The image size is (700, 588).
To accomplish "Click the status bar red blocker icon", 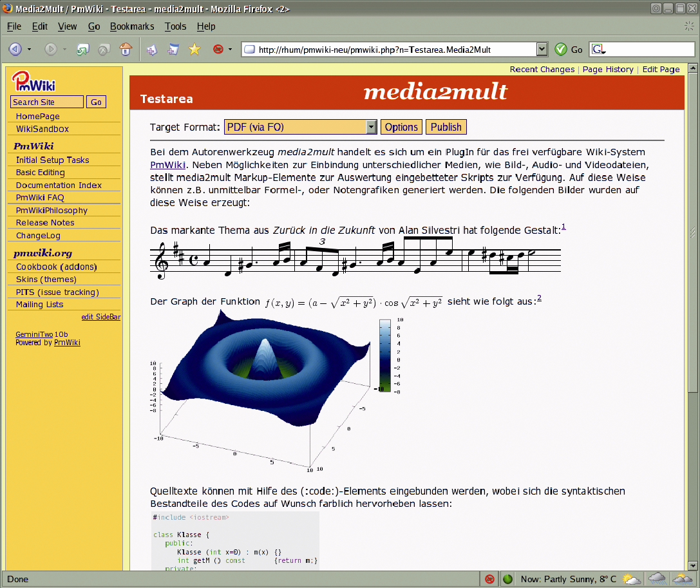I will (x=489, y=579).
